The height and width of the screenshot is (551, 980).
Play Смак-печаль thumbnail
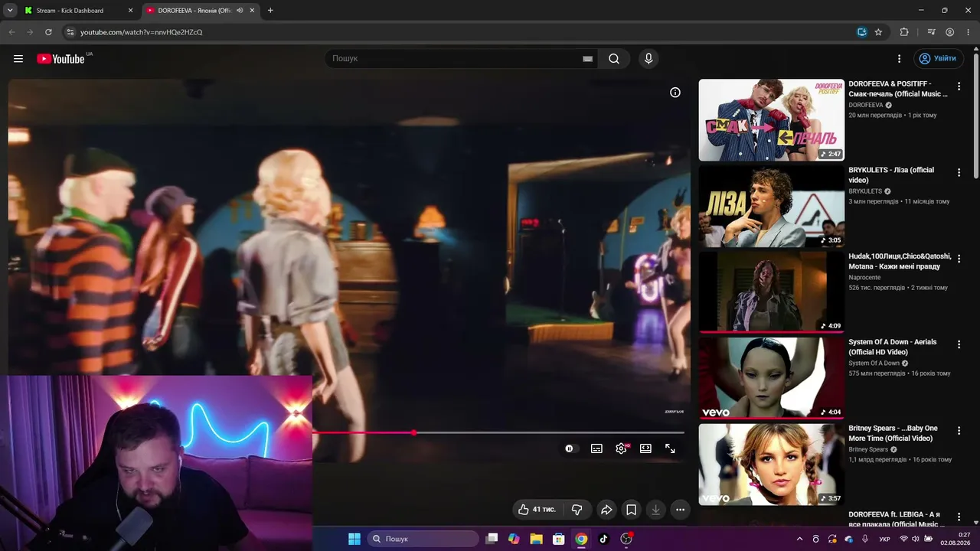pos(771,120)
